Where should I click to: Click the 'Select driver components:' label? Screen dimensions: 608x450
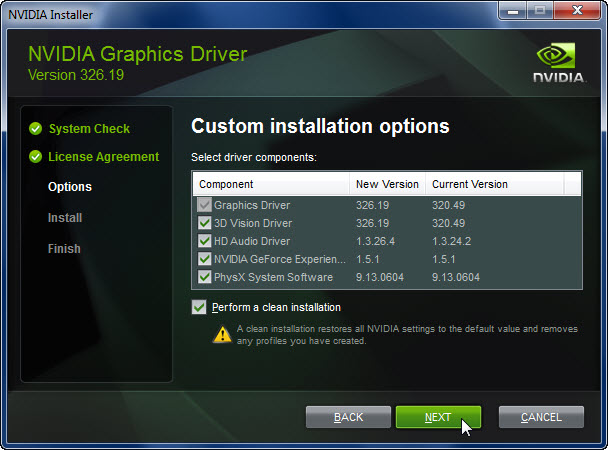click(254, 157)
